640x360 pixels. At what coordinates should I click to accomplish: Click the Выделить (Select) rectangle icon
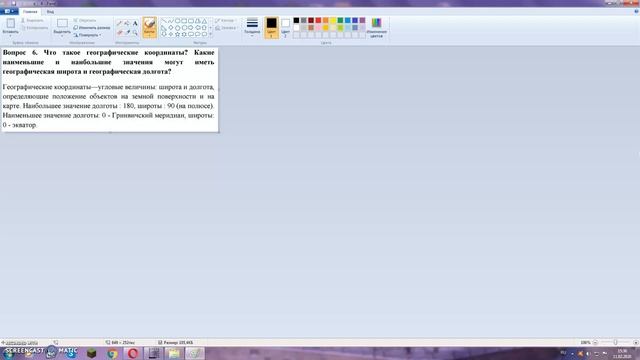pyautogui.click(x=62, y=23)
